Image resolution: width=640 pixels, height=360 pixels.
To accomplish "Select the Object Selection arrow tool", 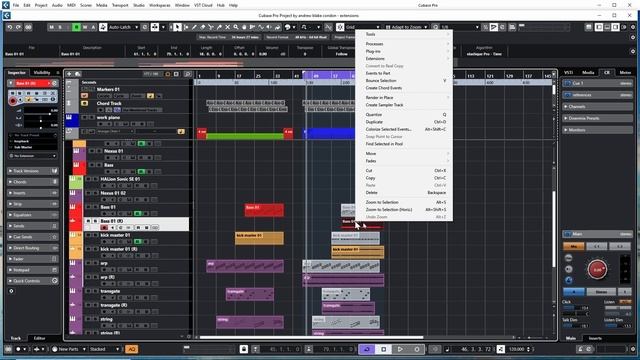I will click(177, 27).
